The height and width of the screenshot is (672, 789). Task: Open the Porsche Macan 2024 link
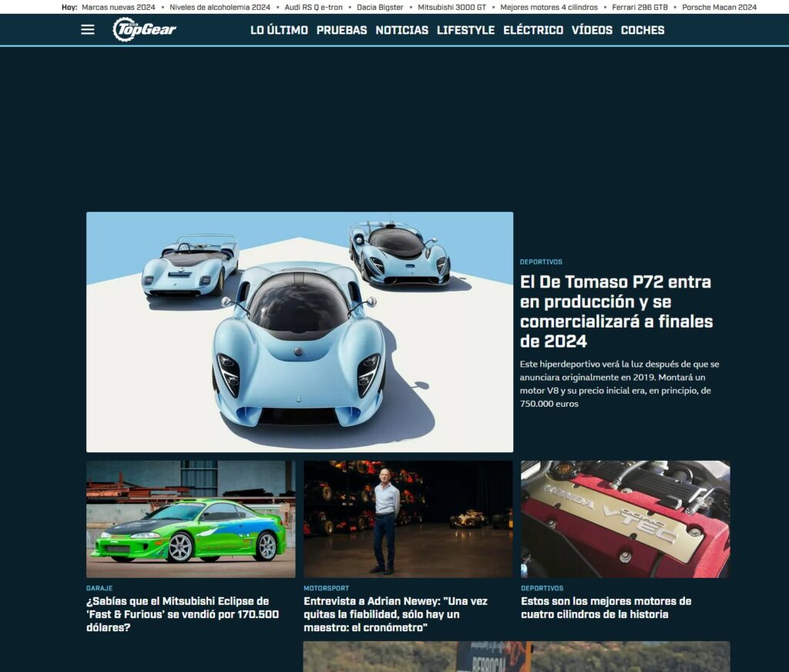[x=719, y=7]
